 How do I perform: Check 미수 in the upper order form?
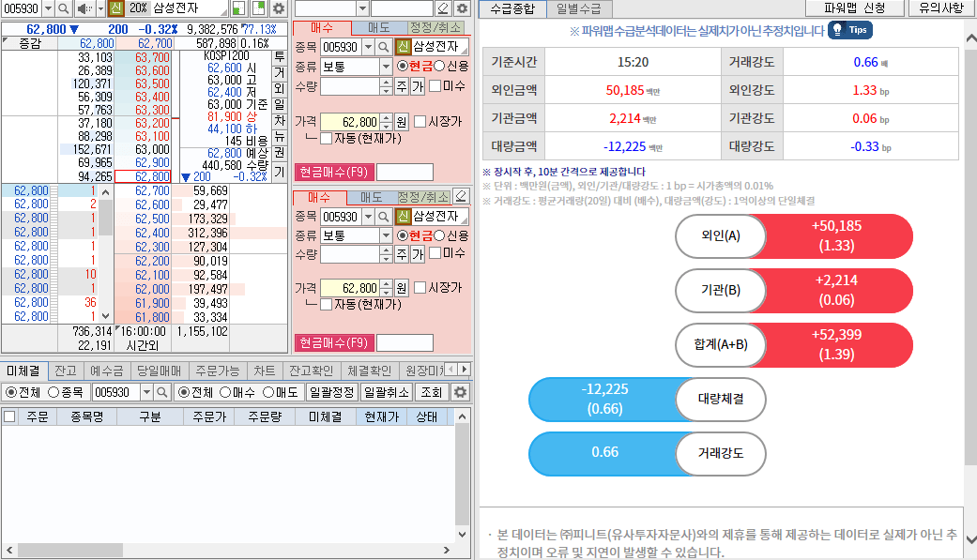coord(435,86)
